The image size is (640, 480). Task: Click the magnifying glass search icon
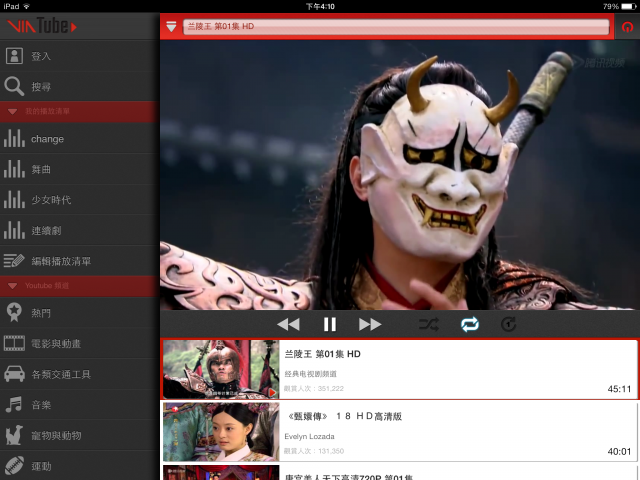pos(14,87)
